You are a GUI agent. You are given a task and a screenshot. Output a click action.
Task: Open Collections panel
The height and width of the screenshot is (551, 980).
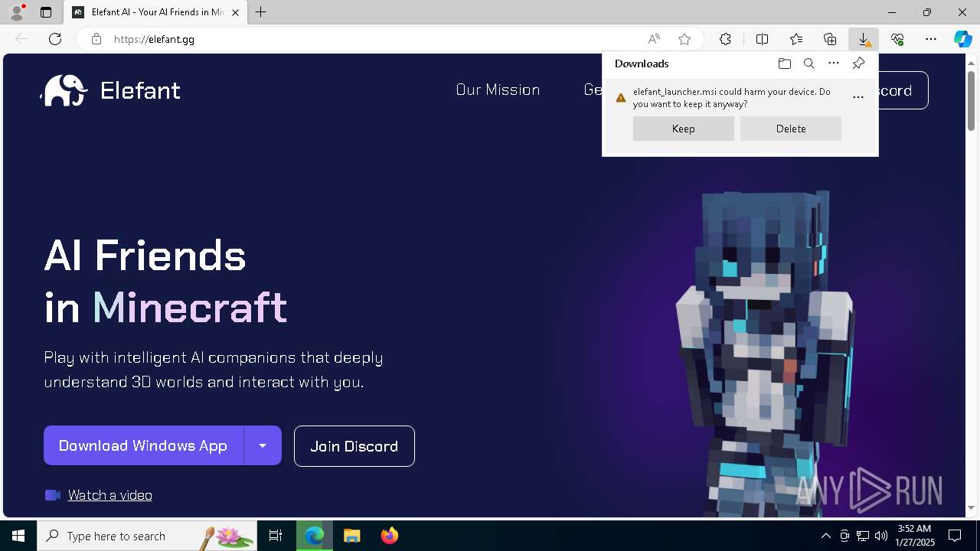[x=830, y=39]
